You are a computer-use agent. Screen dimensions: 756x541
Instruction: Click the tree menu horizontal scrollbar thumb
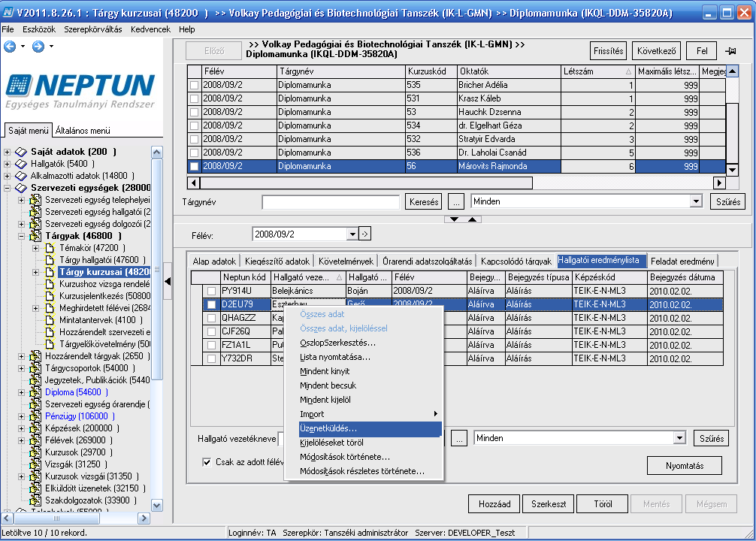[56, 518]
